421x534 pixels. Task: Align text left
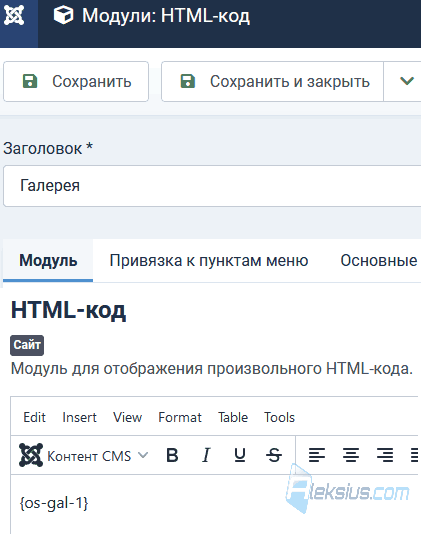[x=317, y=455]
